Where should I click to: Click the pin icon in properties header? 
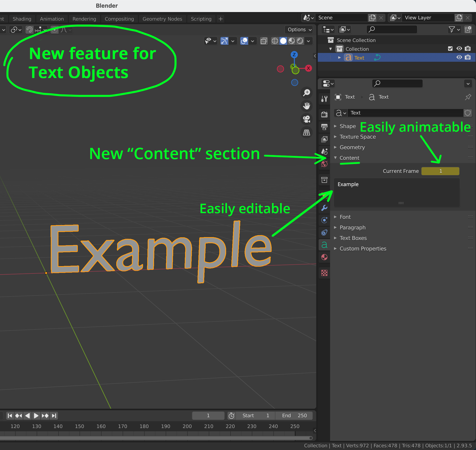tap(468, 97)
